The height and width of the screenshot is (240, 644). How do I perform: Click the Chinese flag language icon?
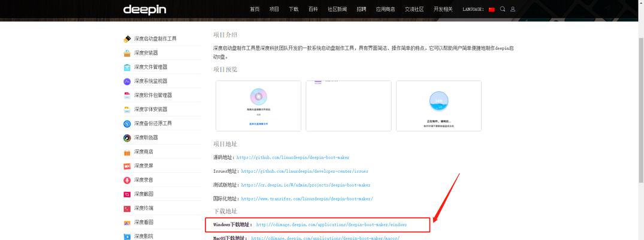click(x=492, y=9)
